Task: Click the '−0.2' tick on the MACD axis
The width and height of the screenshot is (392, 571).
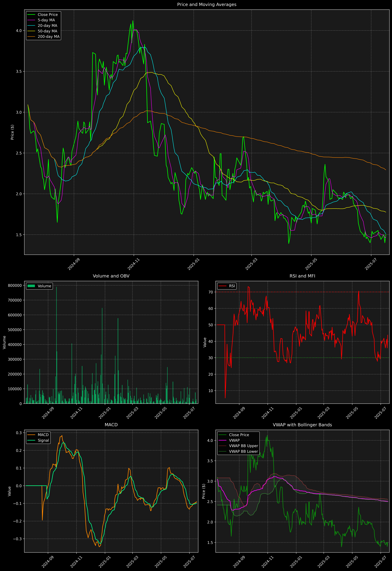Action: click(x=17, y=521)
